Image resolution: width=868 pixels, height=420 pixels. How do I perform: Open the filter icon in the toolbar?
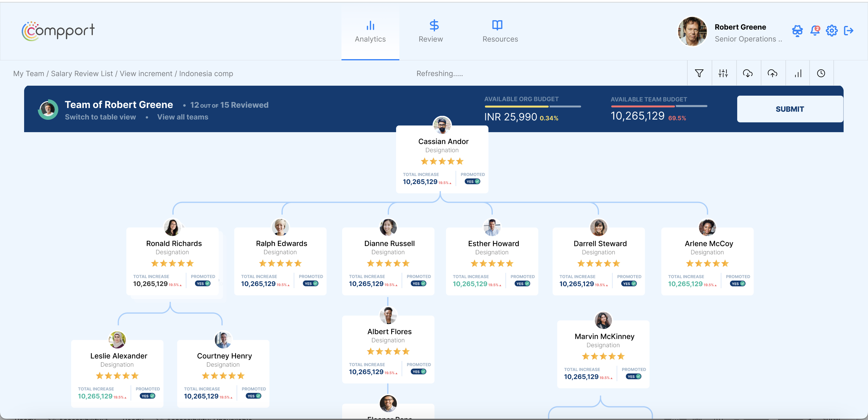(699, 73)
